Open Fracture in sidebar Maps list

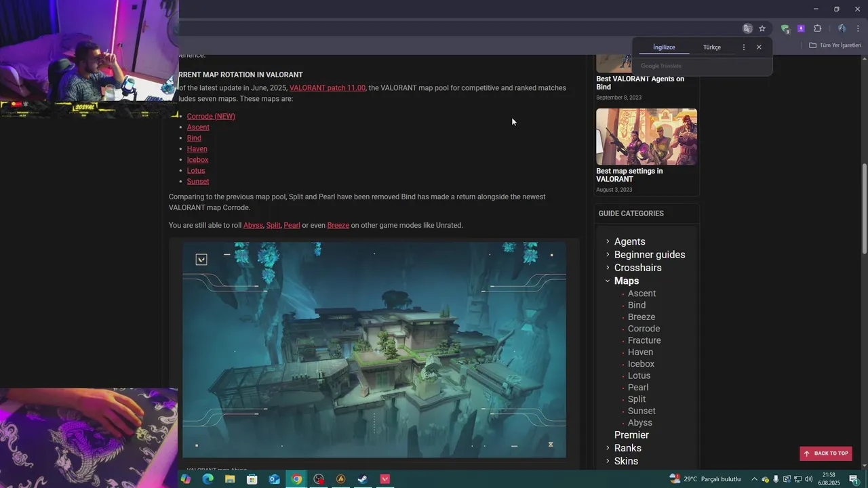click(x=644, y=340)
